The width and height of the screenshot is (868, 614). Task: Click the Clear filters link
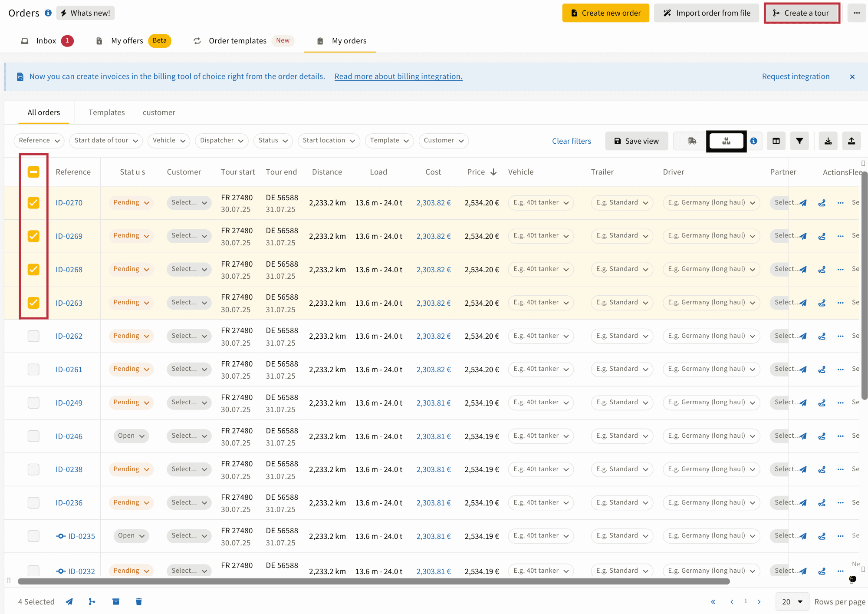[x=571, y=141]
